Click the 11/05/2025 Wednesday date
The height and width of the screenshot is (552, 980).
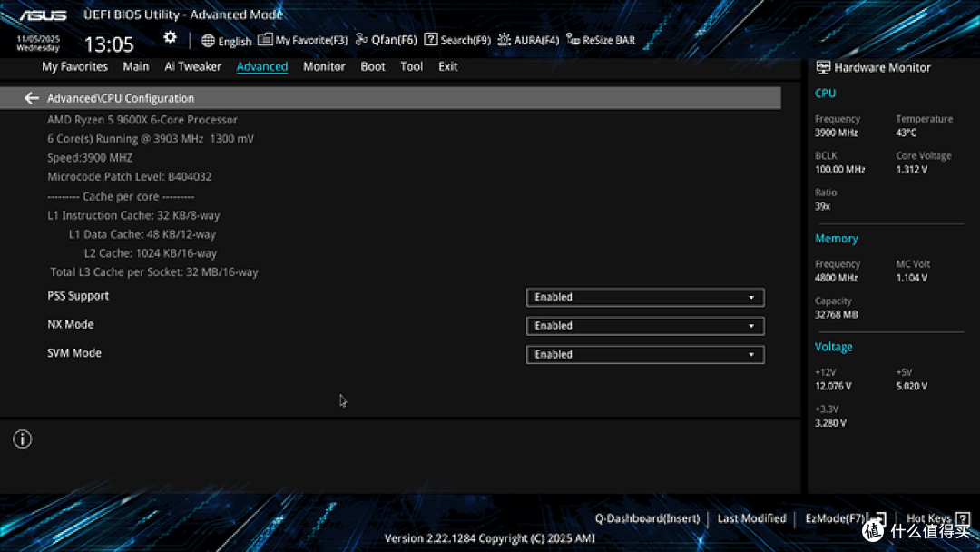(38, 44)
